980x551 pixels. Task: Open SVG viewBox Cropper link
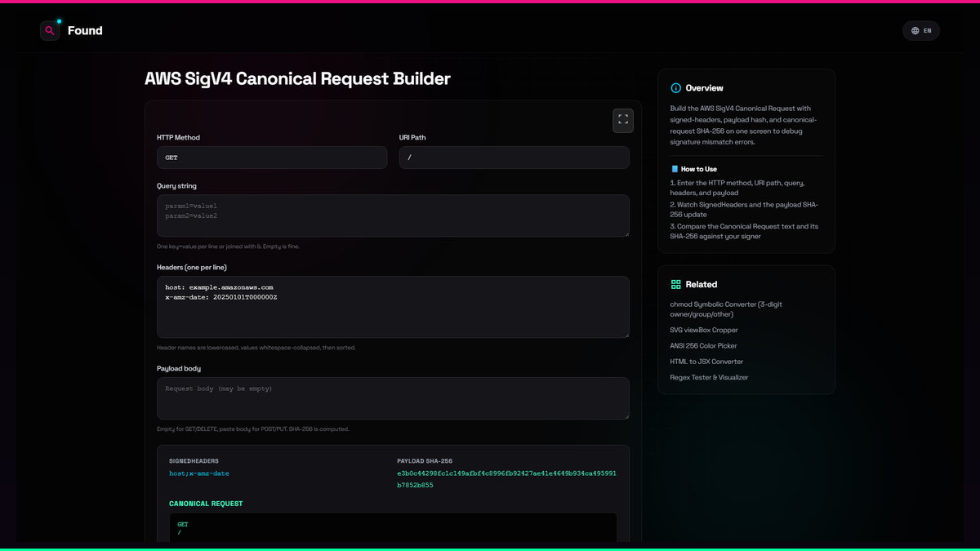pyautogui.click(x=704, y=330)
